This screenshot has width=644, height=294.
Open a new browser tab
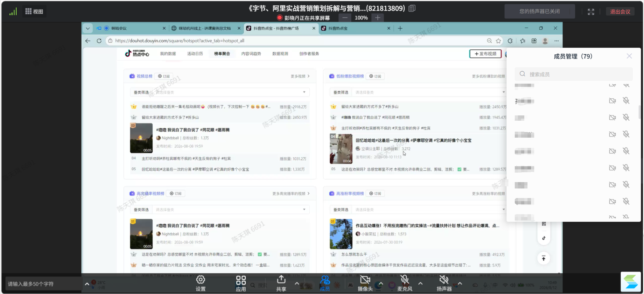click(400, 28)
